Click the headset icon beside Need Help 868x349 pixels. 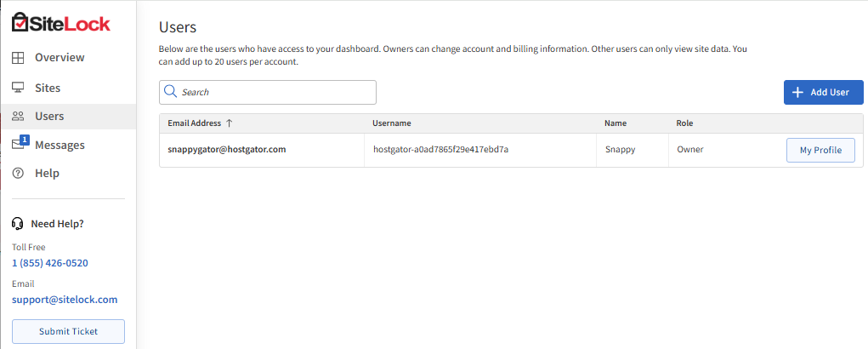point(18,224)
